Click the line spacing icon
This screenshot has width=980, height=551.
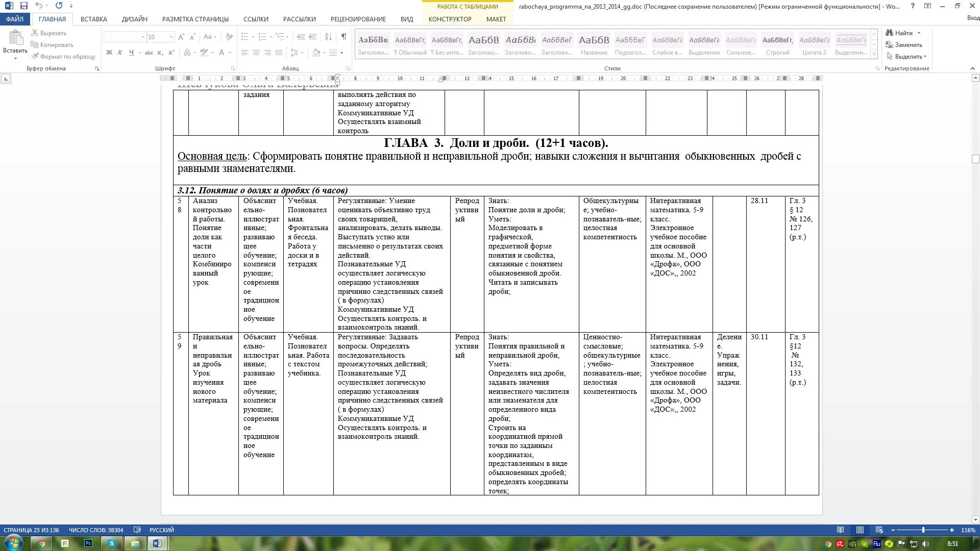click(x=294, y=53)
